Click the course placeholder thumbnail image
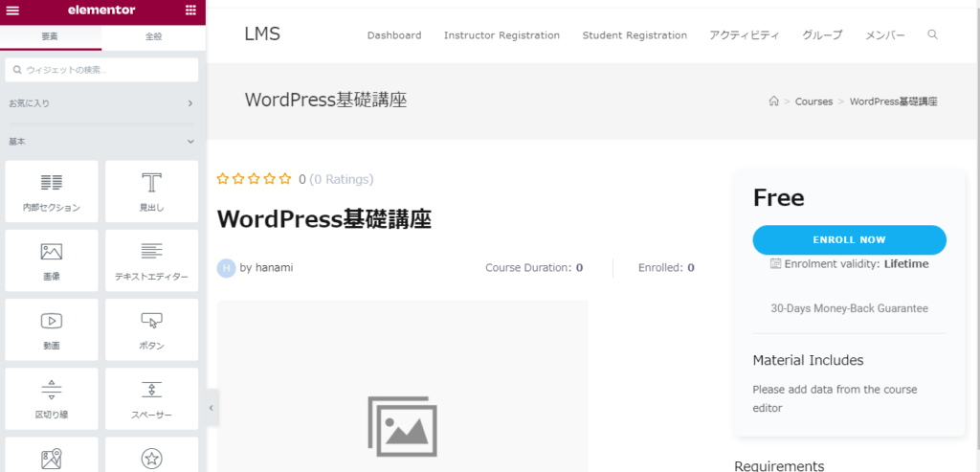Screen dimensions: 980x472 click(402, 402)
